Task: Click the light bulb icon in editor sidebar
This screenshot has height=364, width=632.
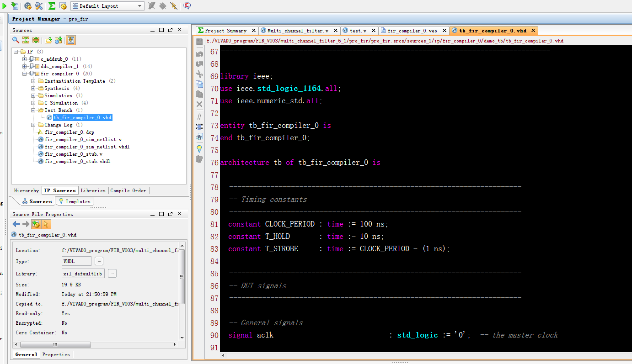Action: click(x=199, y=148)
